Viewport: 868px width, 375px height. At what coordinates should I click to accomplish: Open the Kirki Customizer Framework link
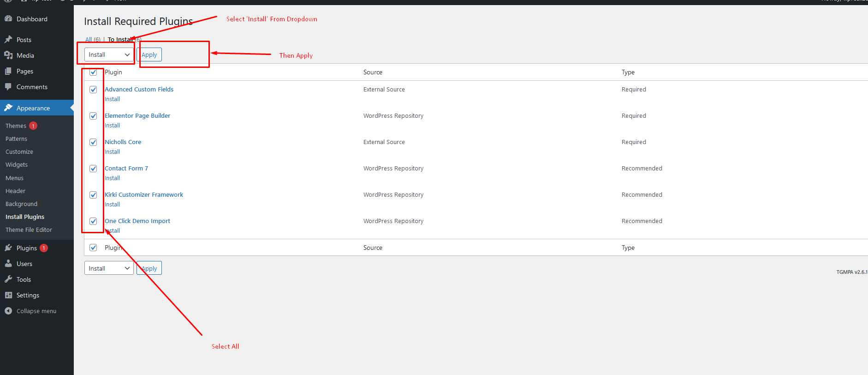[x=144, y=194]
